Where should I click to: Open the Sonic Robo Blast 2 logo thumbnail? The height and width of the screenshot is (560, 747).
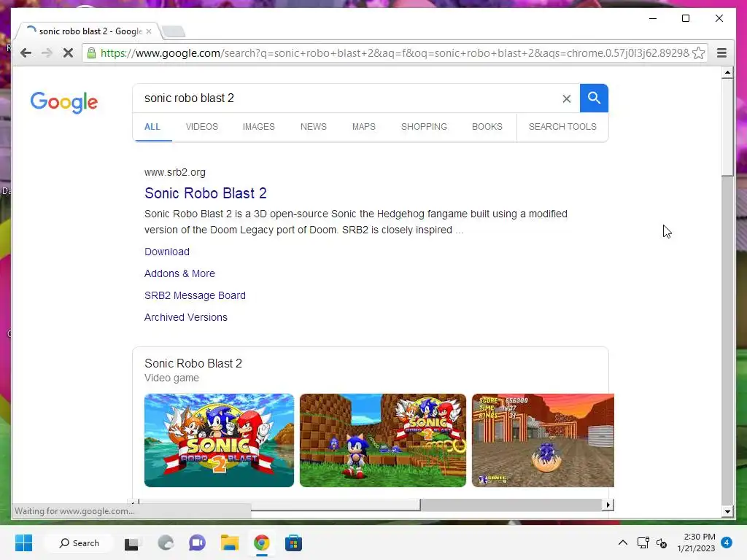click(x=219, y=440)
